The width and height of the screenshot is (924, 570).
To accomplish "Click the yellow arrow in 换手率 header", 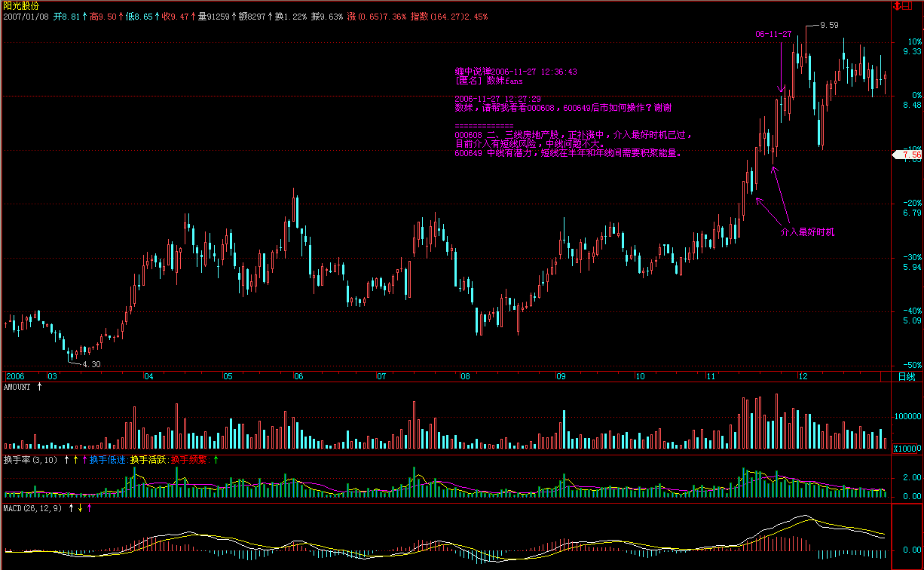I will click(75, 459).
